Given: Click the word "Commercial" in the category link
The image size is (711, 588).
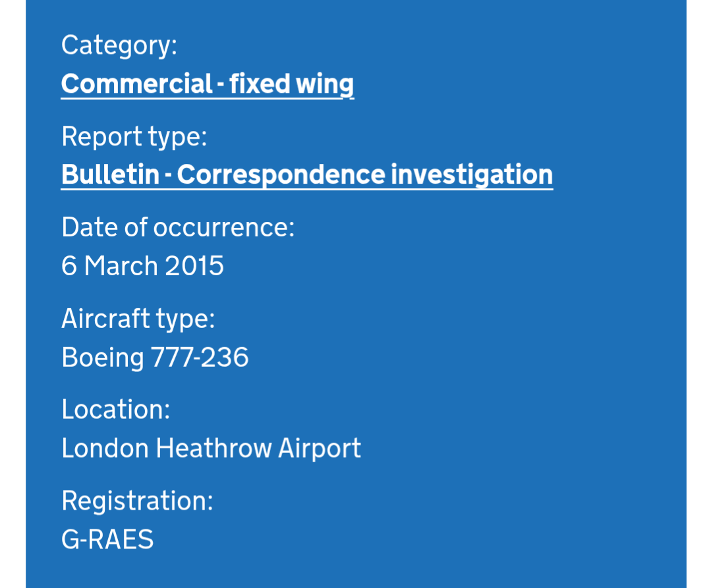Looking at the screenshot, I should (x=136, y=84).
